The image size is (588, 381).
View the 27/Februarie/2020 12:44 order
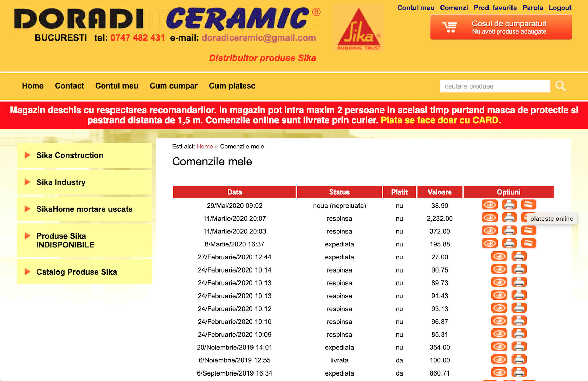(499, 256)
